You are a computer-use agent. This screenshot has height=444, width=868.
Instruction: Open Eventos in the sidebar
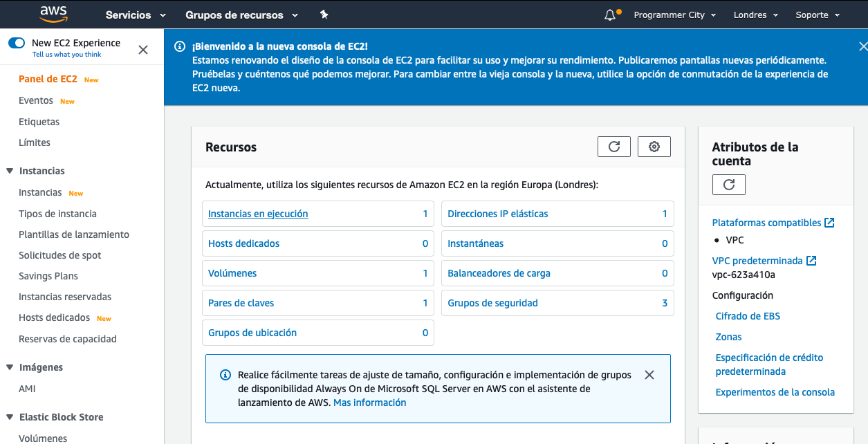pos(36,100)
